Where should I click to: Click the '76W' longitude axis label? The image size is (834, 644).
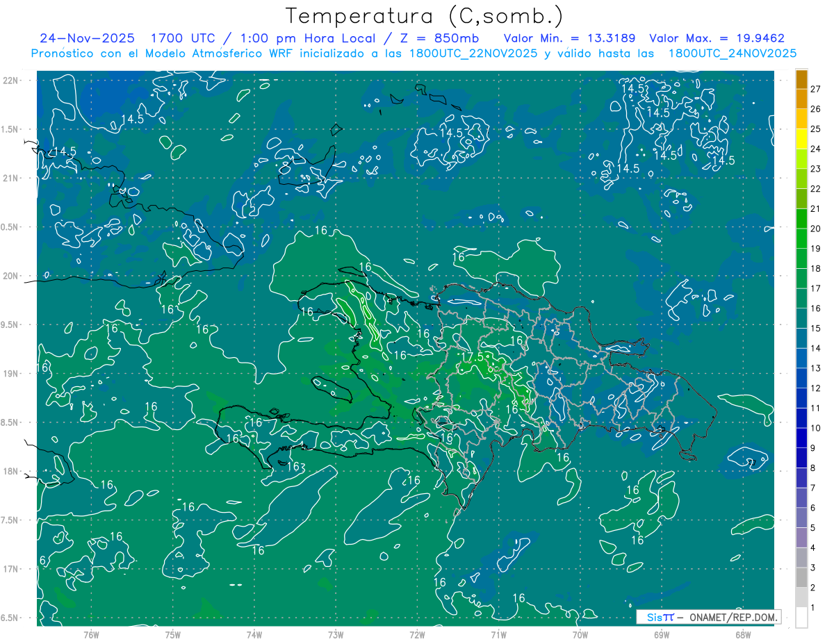click(91, 634)
